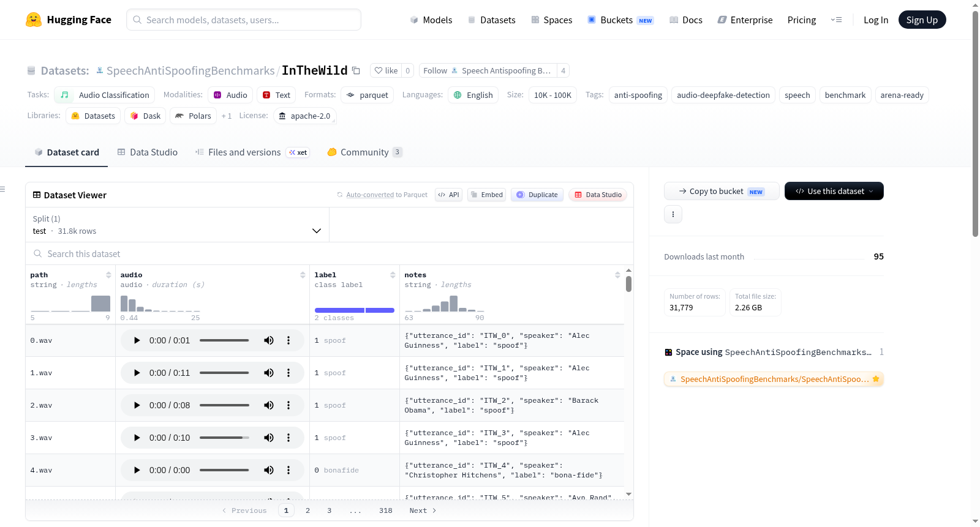Open more options for 0.wav audio
Screen dimensions: 980x527
point(288,340)
